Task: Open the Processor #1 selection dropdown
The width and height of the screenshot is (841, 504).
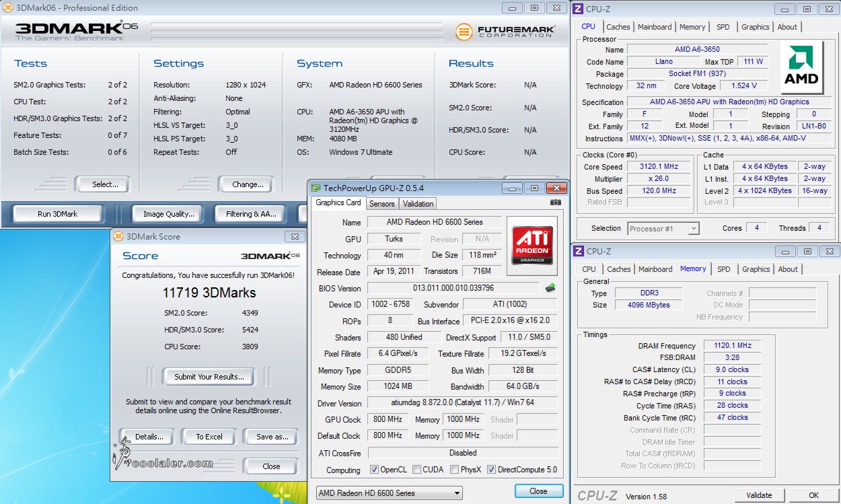Action: (663, 229)
